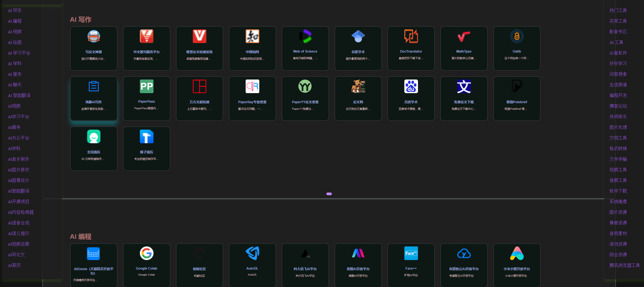
Task: Click the 万方文献检测 red grid icon
Action: pyautogui.click(x=199, y=86)
